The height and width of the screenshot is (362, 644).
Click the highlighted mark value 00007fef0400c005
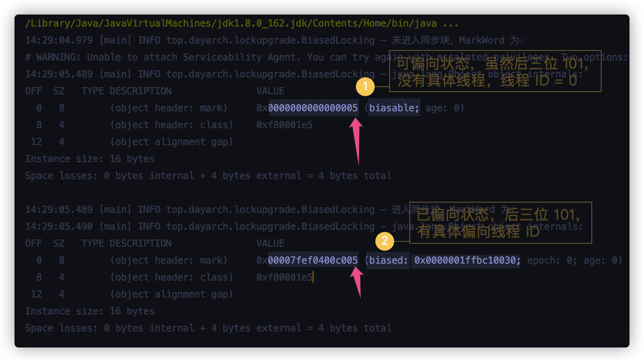(313, 260)
